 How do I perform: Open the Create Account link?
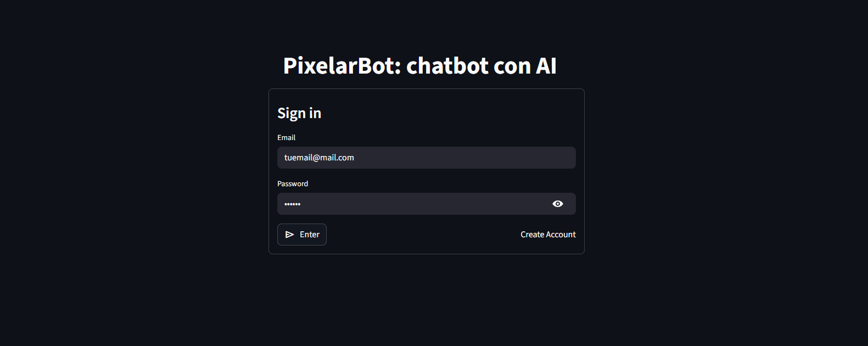click(548, 235)
